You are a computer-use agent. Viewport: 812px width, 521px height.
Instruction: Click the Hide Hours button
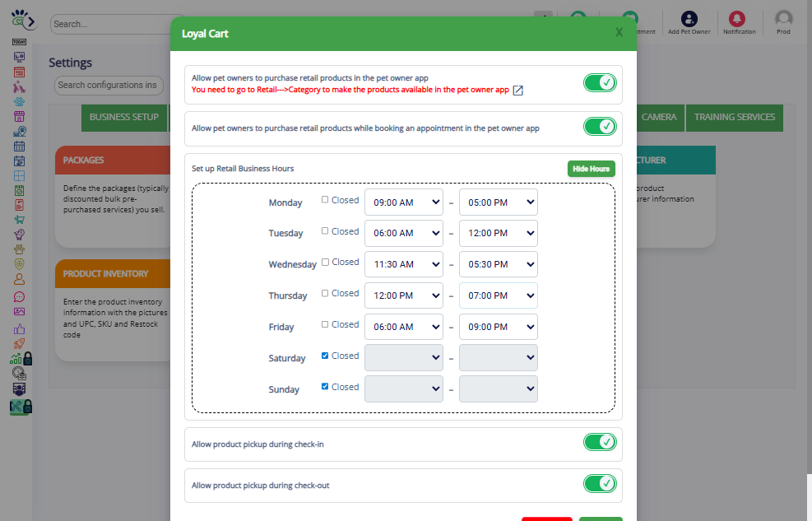click(591, 169)
